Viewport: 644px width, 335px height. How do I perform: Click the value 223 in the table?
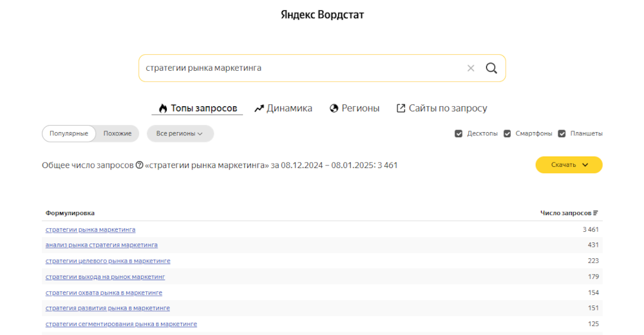tap(594, 261)
